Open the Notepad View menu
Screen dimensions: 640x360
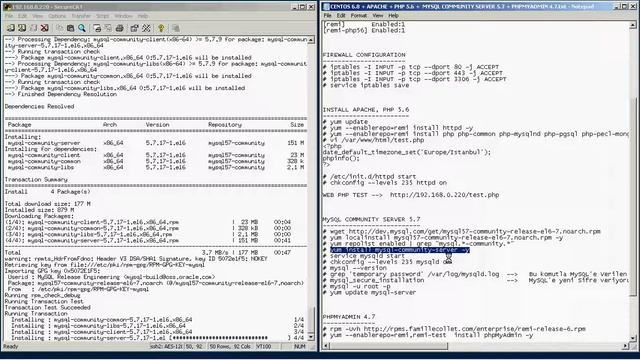[378, 16]
